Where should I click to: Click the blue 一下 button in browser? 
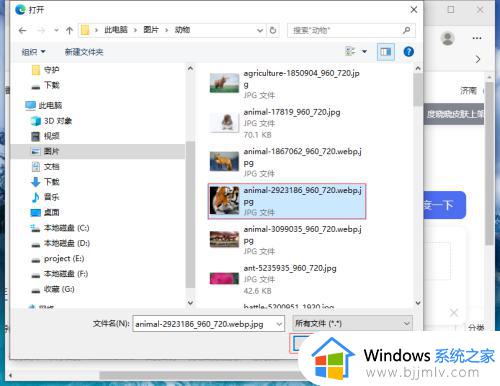coord(444,205)
